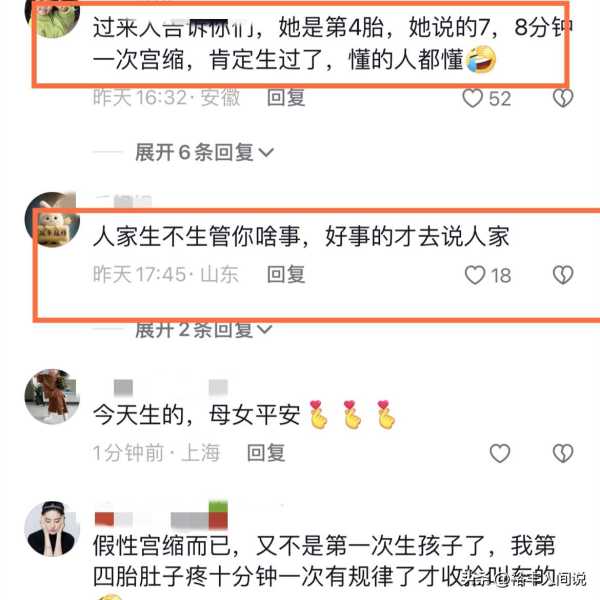Reply to the Anhui comment
The image size is (600, 600).
pos(286,98)
